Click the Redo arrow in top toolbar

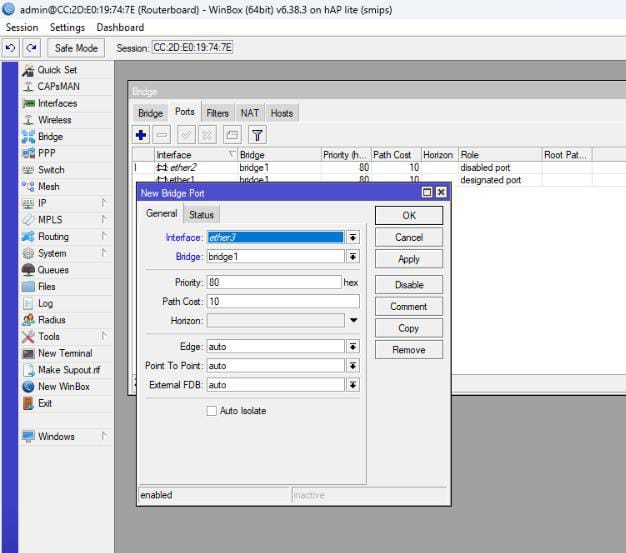point(32,48)
